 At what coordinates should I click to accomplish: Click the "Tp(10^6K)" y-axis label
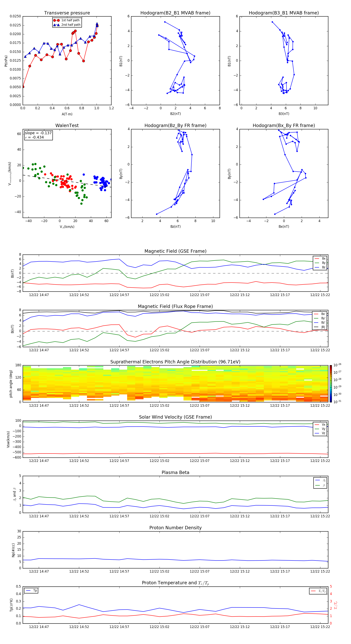coord(11,605)
